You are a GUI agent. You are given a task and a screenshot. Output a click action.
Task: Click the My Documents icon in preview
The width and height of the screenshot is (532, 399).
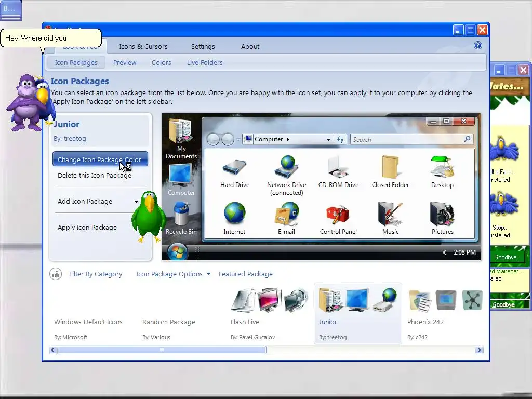[181, 131]
